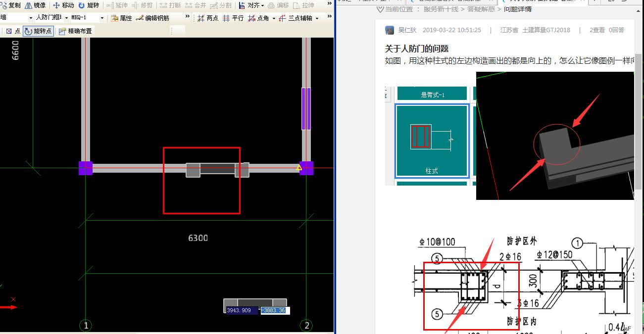Click axis number 1 bubble in CAD
The width and height of the screenshot is (644, 334).
(86, 325)
